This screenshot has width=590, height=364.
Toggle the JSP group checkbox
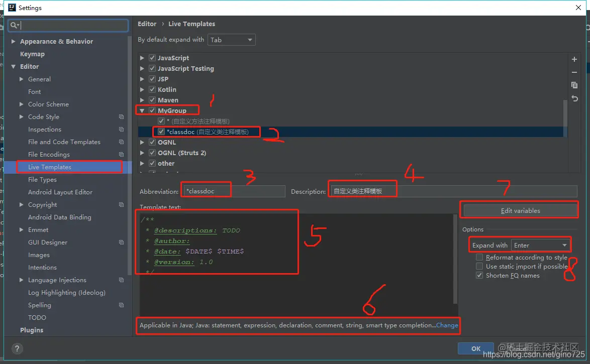152,79
